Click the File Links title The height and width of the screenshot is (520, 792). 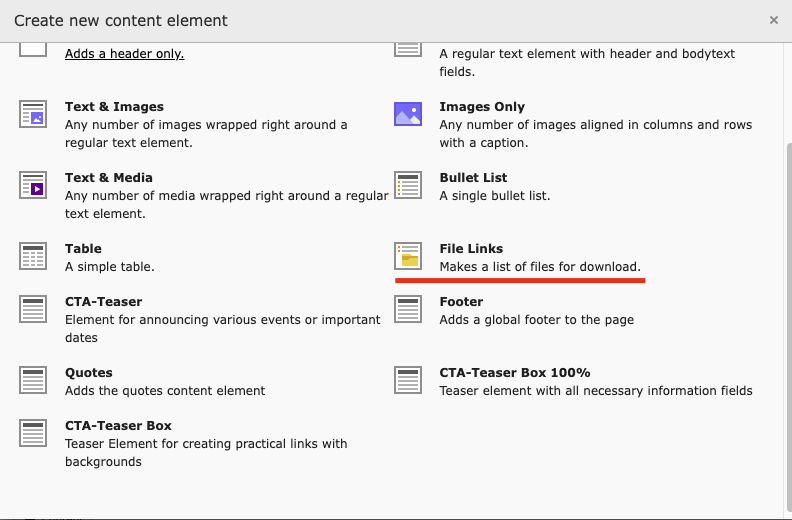(x=471, y=249)
